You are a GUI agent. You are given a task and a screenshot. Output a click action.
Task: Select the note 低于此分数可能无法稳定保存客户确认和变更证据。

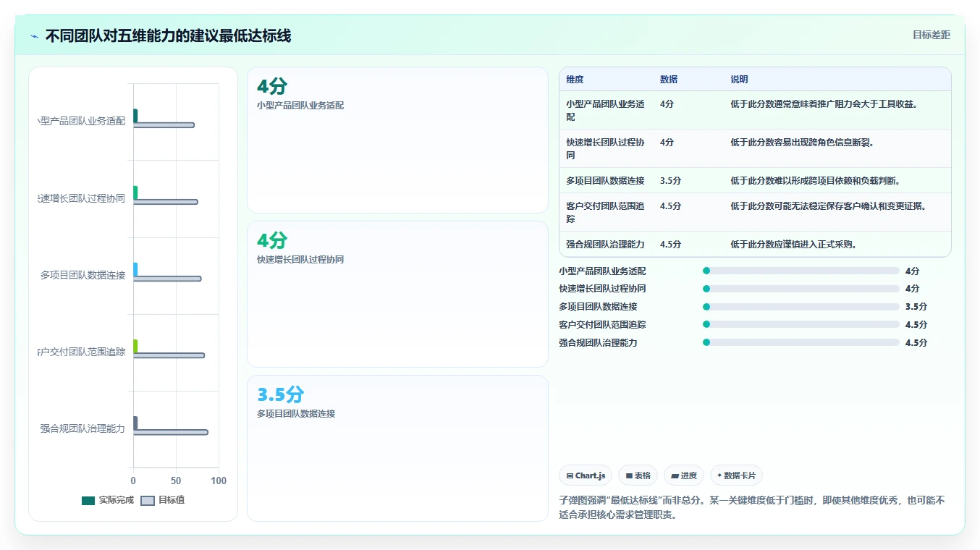pos(829,206)
